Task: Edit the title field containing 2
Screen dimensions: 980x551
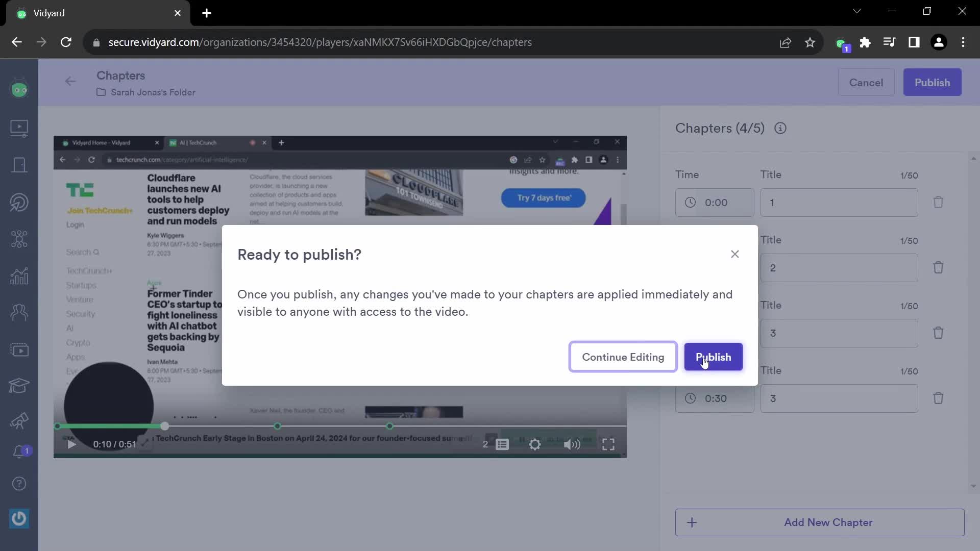Action: click(x=839, y=268)
